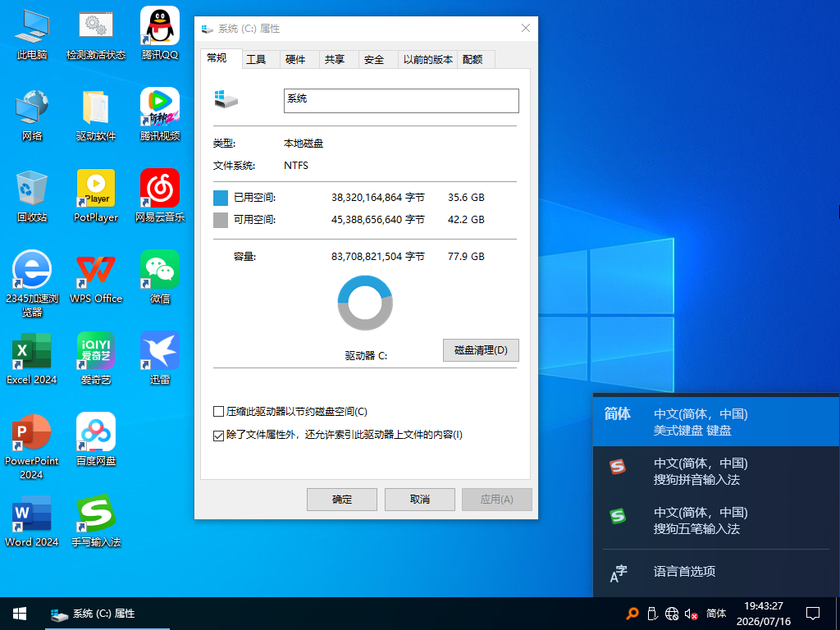Click the 确定 button

(342, 500)
